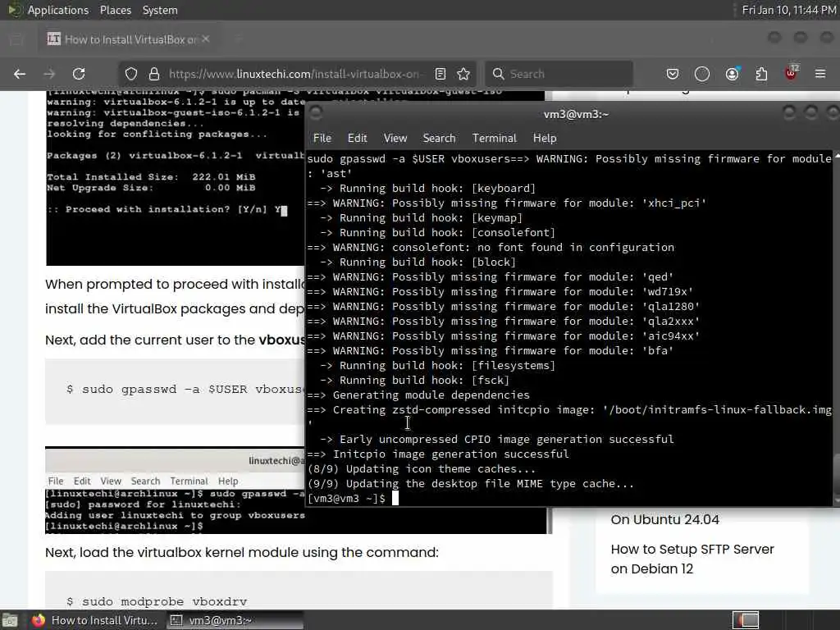Open the Firefox account icon
This screenshot has width=840, height=630.
(x=732, y=74)
